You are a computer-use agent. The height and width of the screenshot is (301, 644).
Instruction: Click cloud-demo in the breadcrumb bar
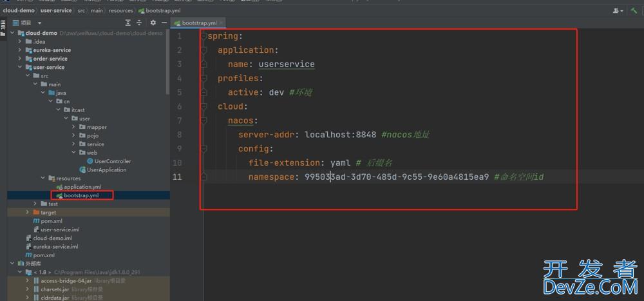19,11
